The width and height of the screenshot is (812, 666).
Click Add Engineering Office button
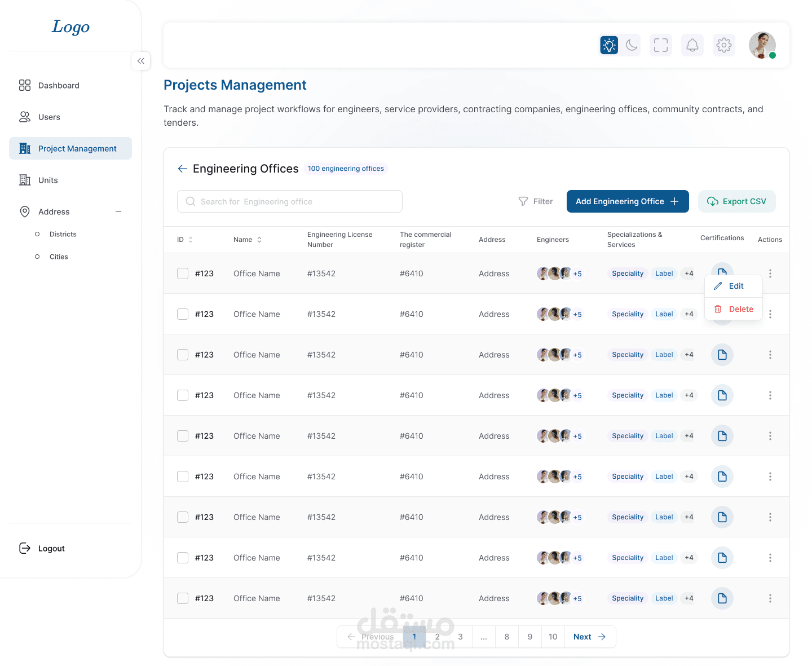pyautogui.click(x=628, y=201)
